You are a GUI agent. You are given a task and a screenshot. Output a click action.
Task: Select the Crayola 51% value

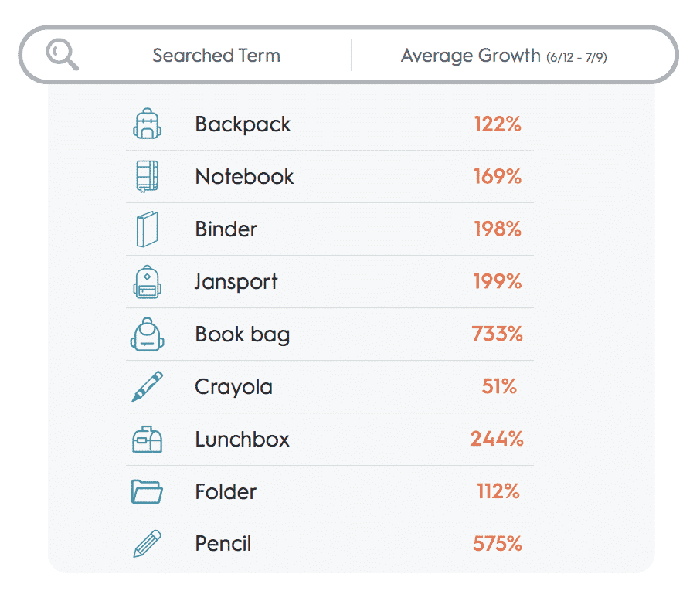pos(499,386)
